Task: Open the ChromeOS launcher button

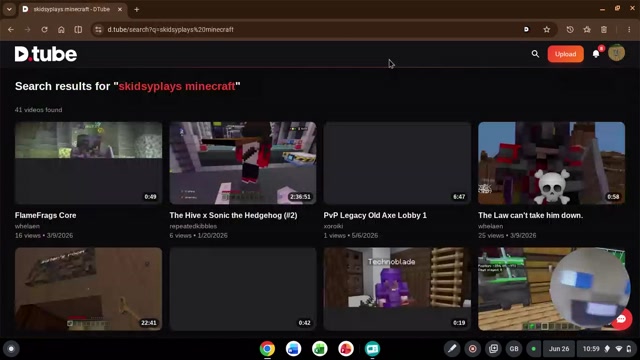Action: click(11, 349)
